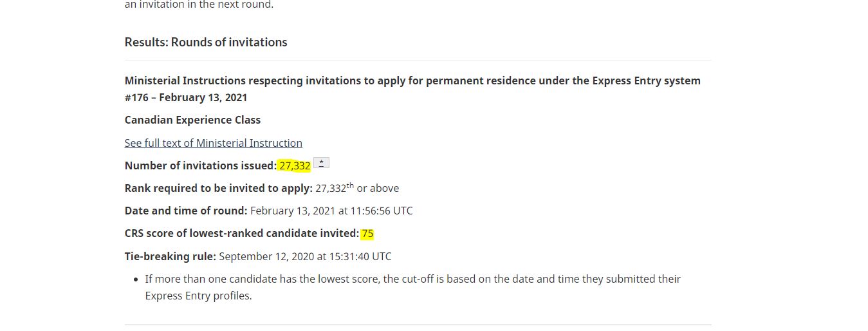The width and height of the screenshot is (868, 331).
Task: Open the asterisk footnote beside 27,332
Action: 321,163
